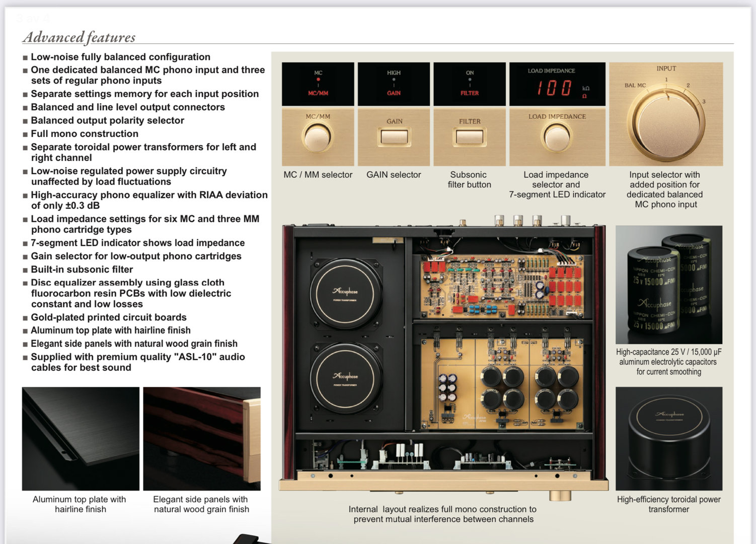This screenshot has height=544, width=756.
Task: Click the 15000 µF capacitors photo
Action: 669,285
